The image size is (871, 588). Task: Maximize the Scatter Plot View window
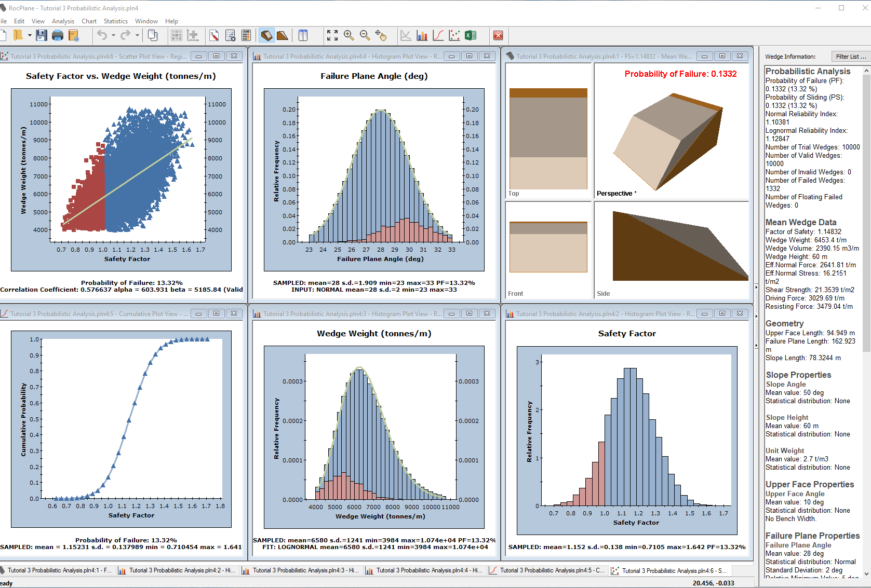coord(216,56)
